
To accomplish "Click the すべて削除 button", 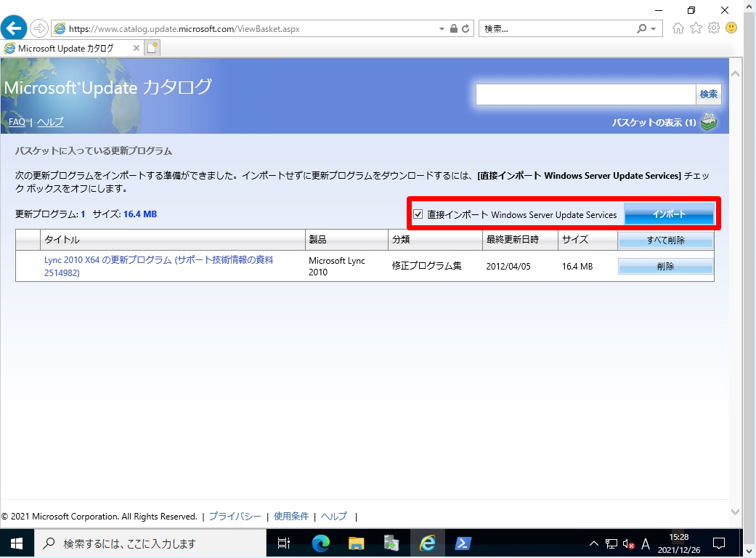I will tap(665, 240).
